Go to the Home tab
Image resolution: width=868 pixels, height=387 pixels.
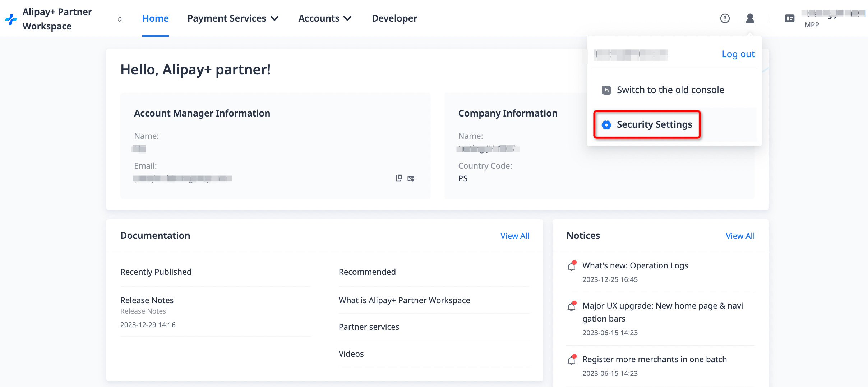(x=155, y=18)
